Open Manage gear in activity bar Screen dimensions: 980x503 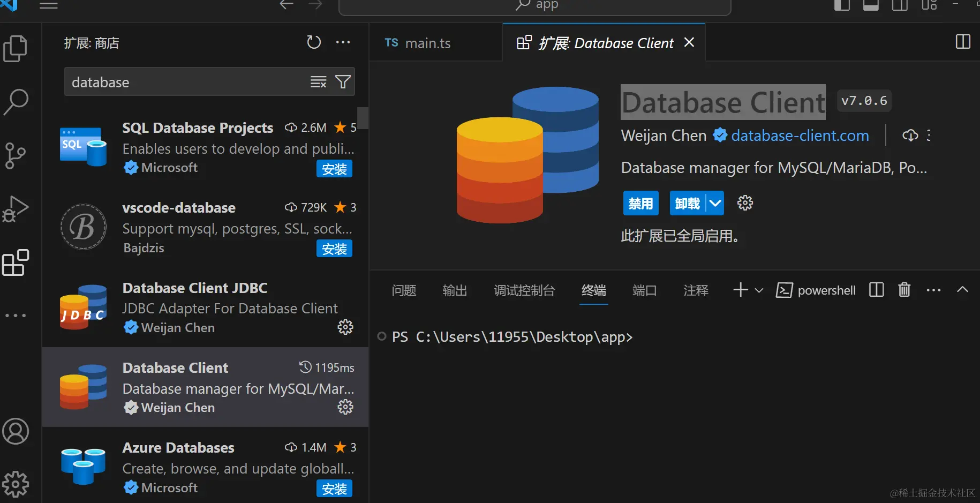tap(16, 484)
